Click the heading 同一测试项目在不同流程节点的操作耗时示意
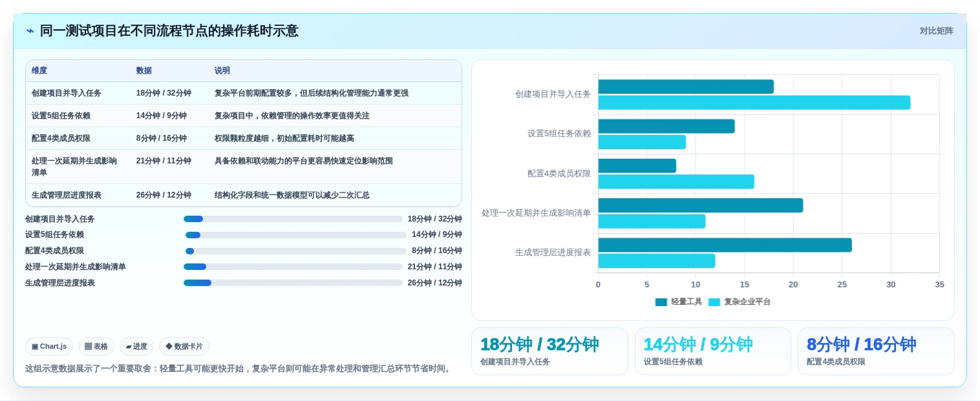This screenshot has height=401, width=980. [x=169, y=31]
